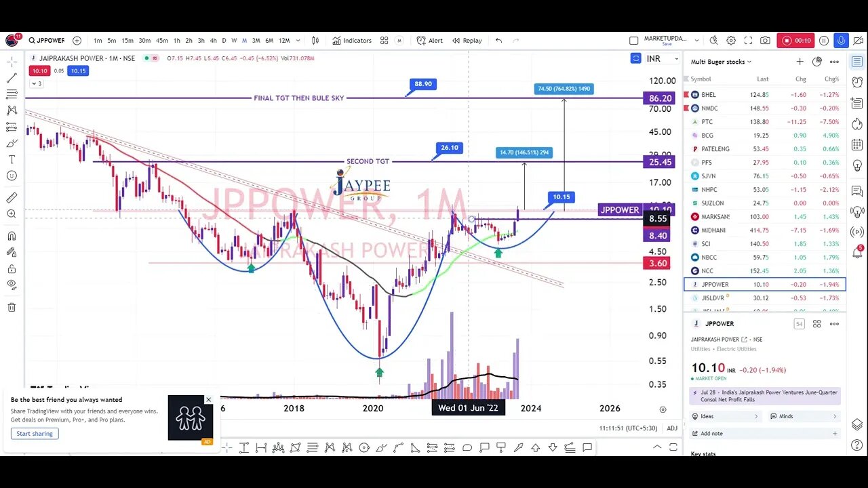
Task: Switch to 1m timeframe
Action: (98, 41)
